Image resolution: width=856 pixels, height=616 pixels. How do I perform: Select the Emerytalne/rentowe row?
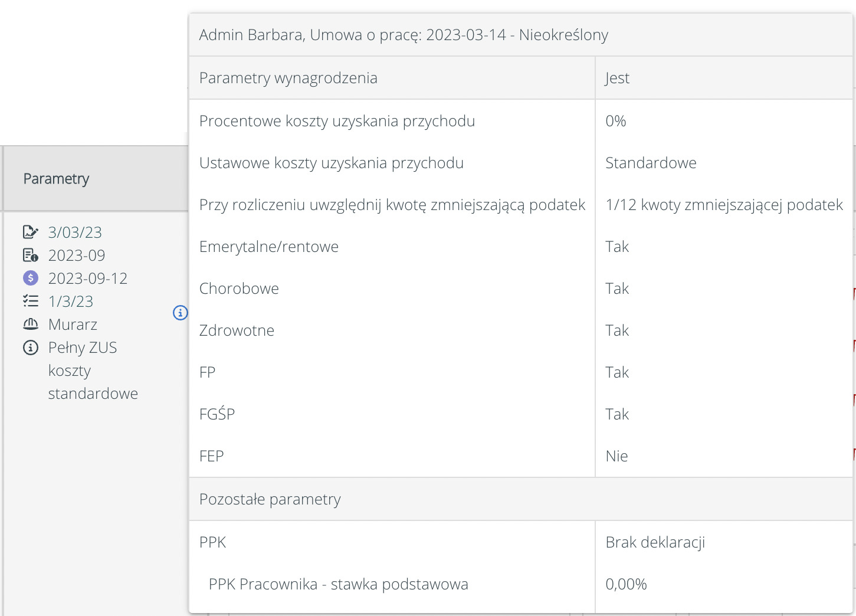[268, 247]
